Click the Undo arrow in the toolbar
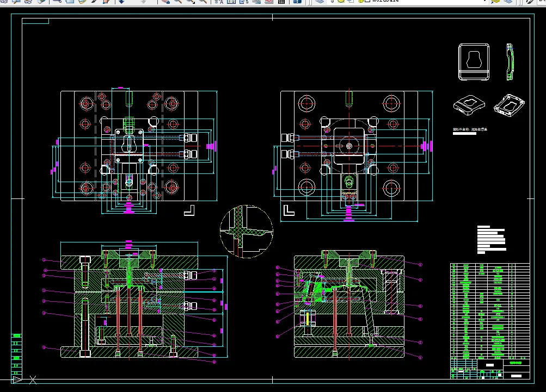Screen dimensions: 546x392 (x=121, y=2)
